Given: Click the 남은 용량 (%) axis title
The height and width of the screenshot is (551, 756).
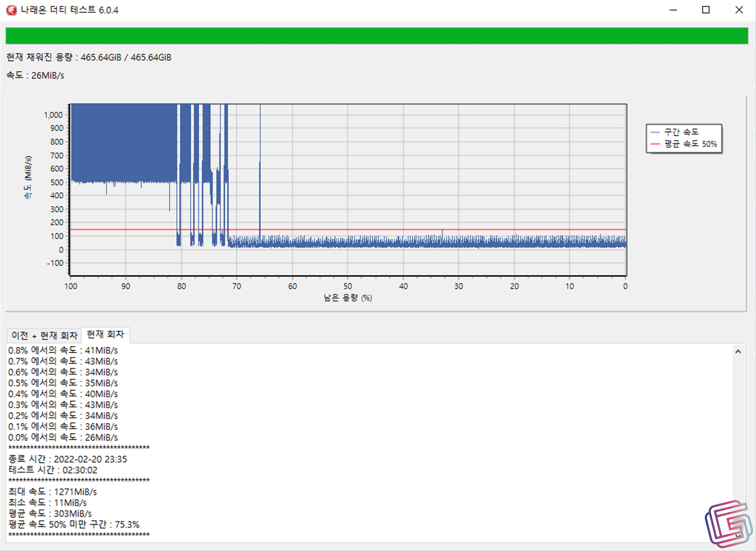Looking at the screenshot, I should point(348,298).
